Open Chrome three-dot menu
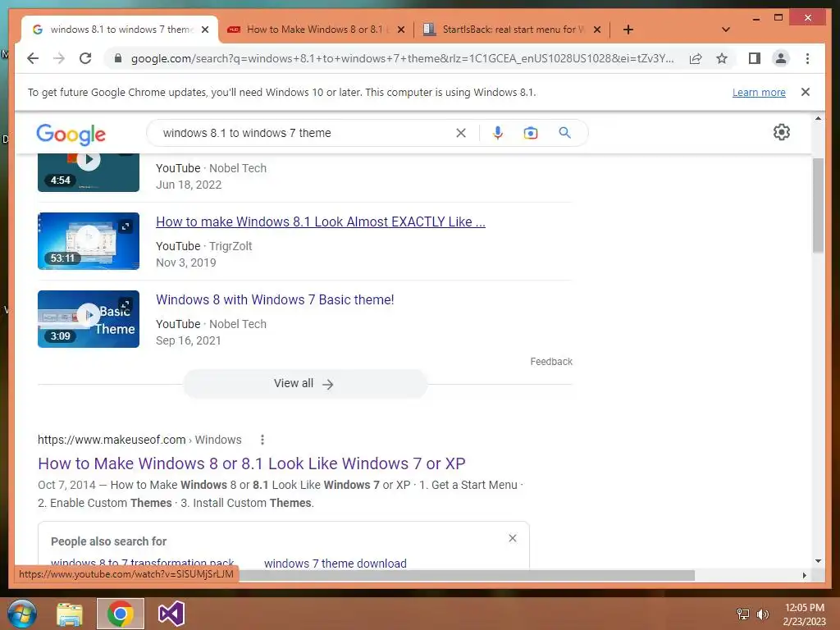The width and height of the screenshot is (840, 630). coord(807,58)
